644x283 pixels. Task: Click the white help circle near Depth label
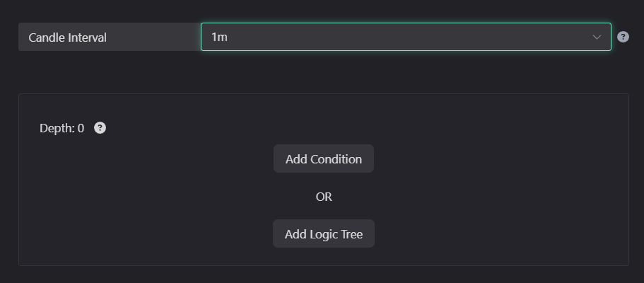100,128
